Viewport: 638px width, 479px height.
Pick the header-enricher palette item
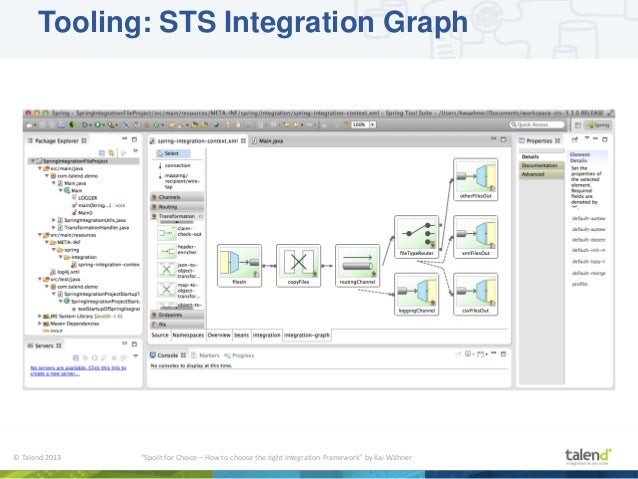point(179,250)
